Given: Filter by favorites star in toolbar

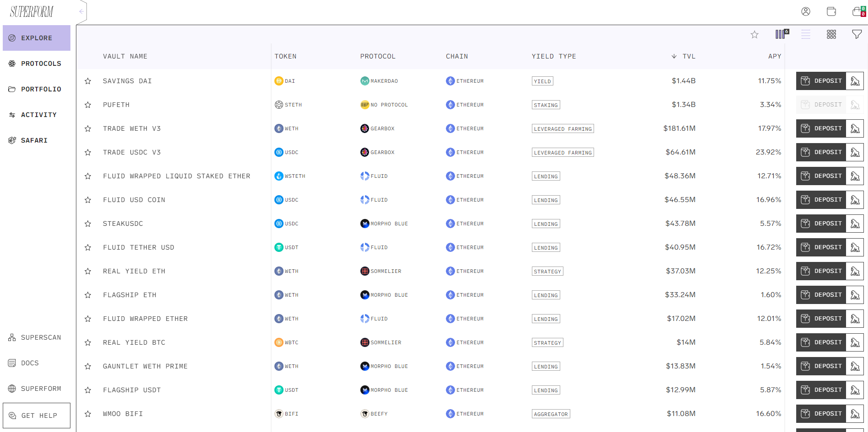Looking at the screenshot, I should (755, 35).
